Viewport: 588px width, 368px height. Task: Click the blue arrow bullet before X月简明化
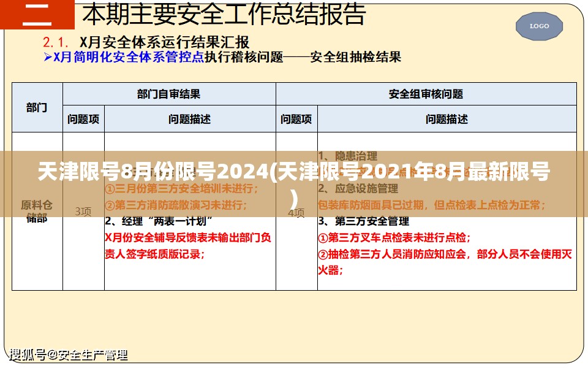tap(48, 57)
